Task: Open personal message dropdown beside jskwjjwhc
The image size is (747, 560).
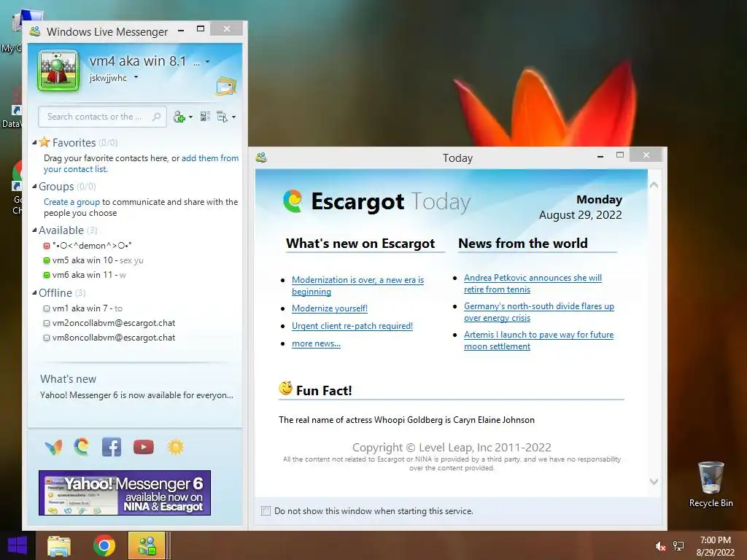Action: pyautogui.click(x=136, y=77)
